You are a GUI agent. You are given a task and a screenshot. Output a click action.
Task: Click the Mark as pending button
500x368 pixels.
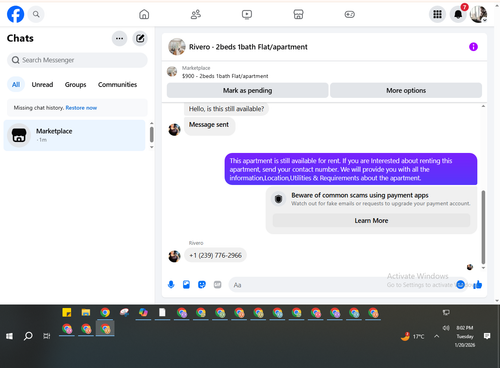coord(247,90)
